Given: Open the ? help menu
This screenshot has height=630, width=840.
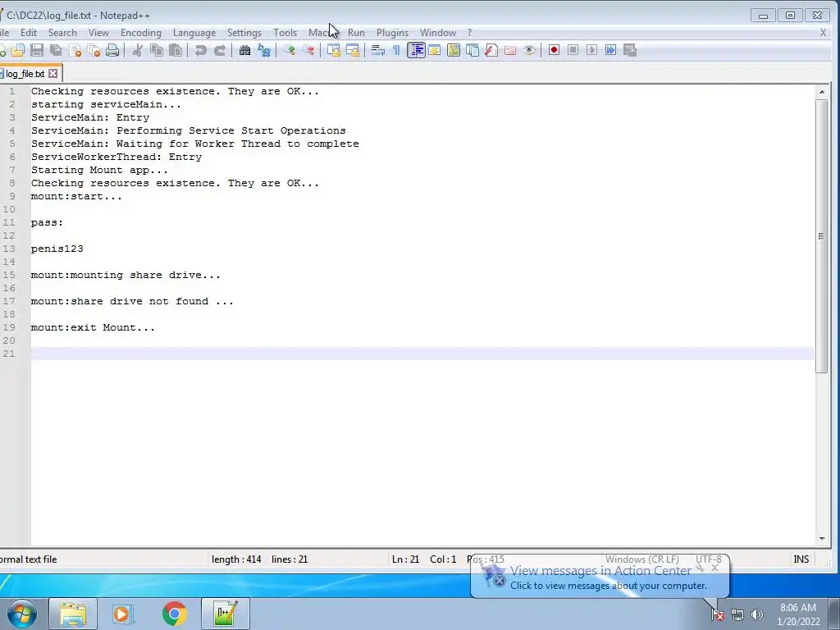Looking at the screenshot, I should click(x=470, y=33).
